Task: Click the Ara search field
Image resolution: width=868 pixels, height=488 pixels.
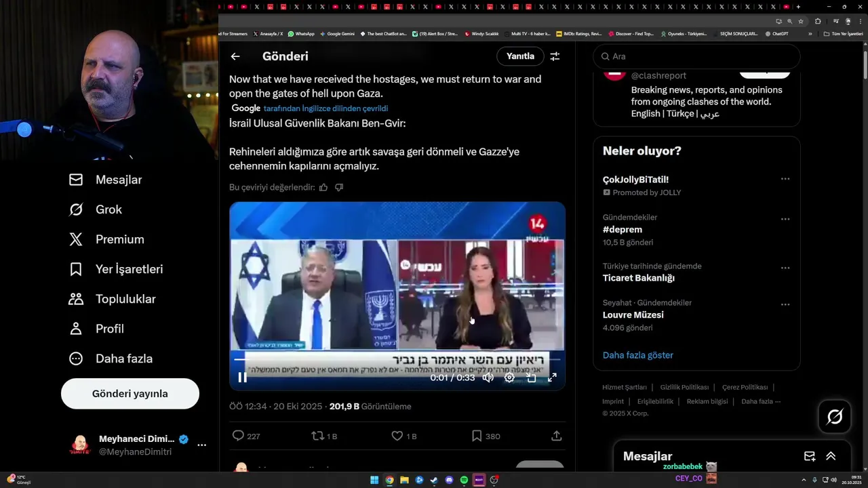Action: 696,56
